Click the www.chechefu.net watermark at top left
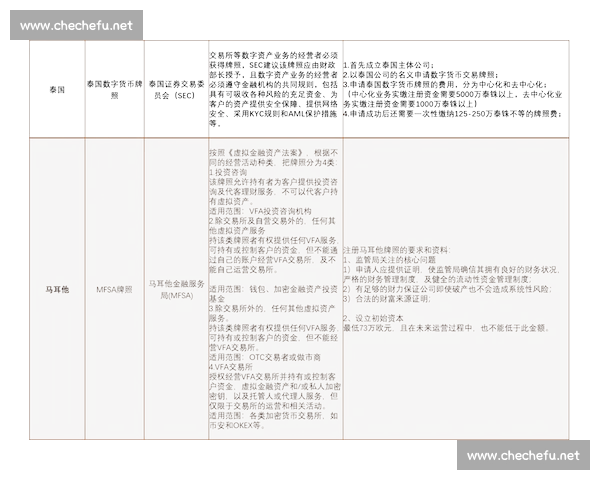600x480 pixels. point(75,25)
